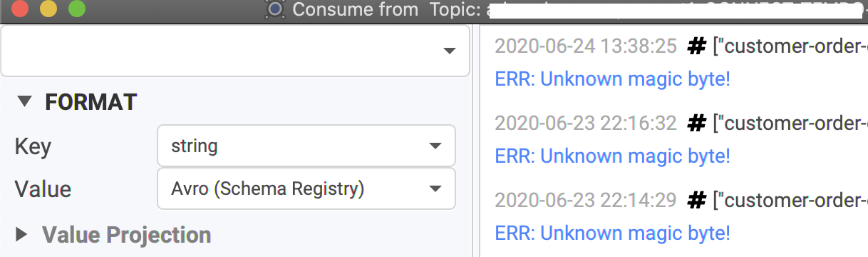Viewport: 868px width, 257px height.
Task: Click the # icon on the 22:14:29 message
Action: click(696, 201)
